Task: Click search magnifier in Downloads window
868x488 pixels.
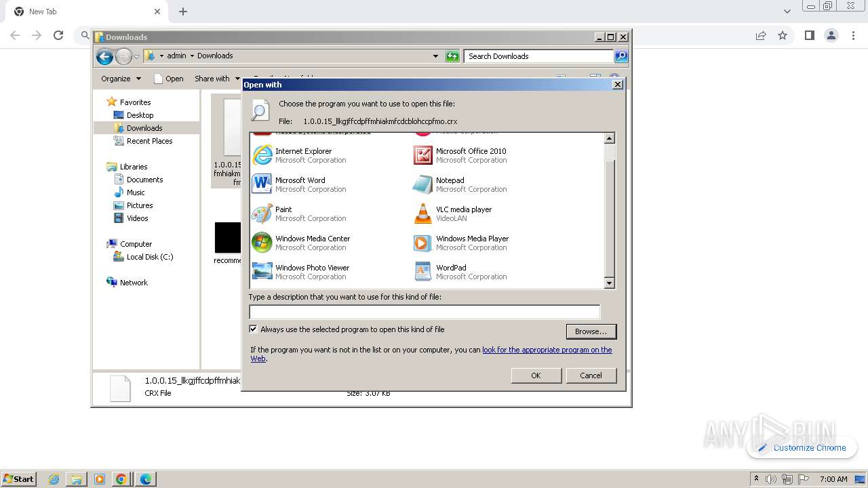Action: click(x=621, y=56)
